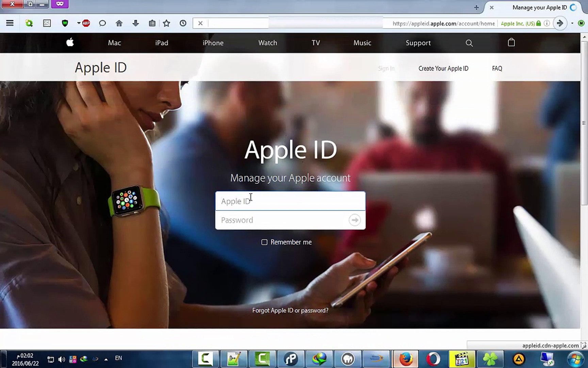Close the Manage your Apple ID tab
Image resolution: width=588 pixels, height=368 pixels.
pos(492,7)
